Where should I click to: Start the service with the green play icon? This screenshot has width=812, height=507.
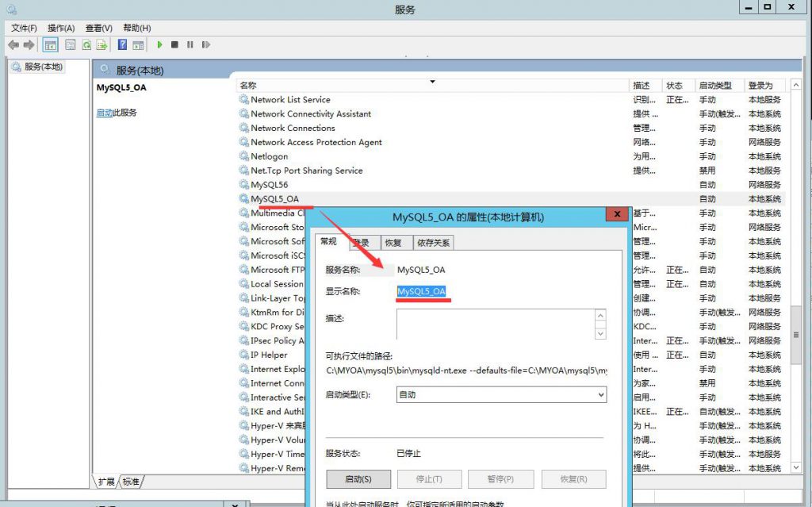click(159, 45)
